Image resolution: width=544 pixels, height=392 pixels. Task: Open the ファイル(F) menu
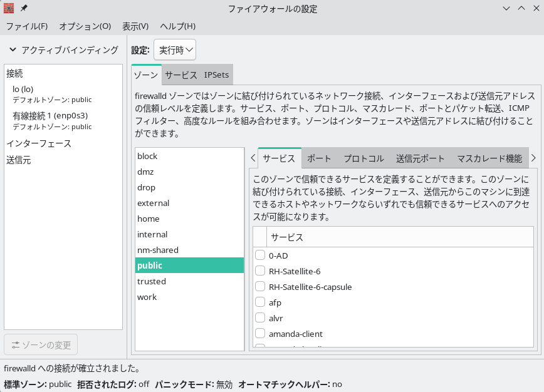(x=26, y=26)
